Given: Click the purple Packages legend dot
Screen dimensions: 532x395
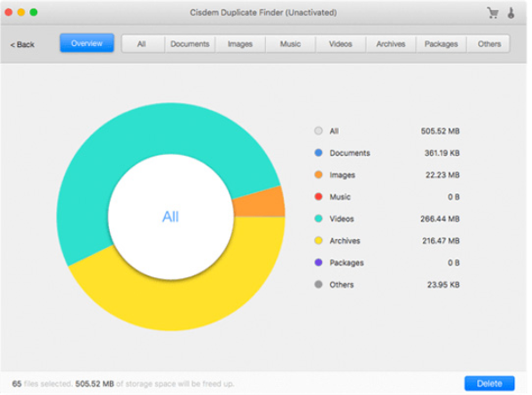Looking at the screenshot, I should tap(317, 263).
